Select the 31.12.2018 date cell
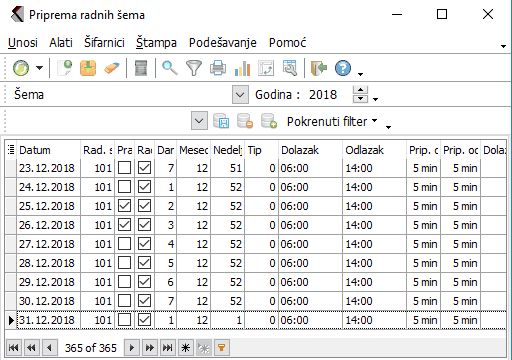Screen dimensions: 512x360 48,320
